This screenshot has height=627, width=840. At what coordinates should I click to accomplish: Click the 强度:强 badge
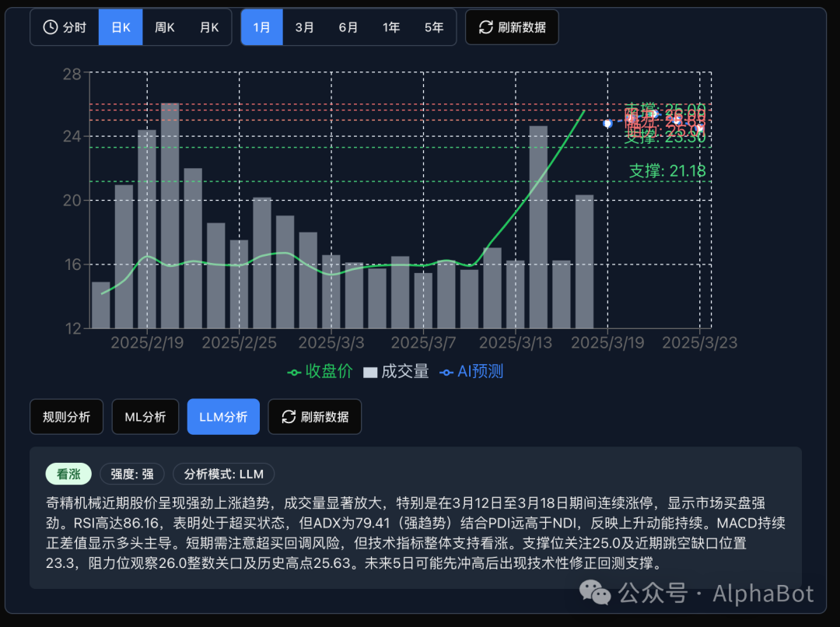coord(131,474)
